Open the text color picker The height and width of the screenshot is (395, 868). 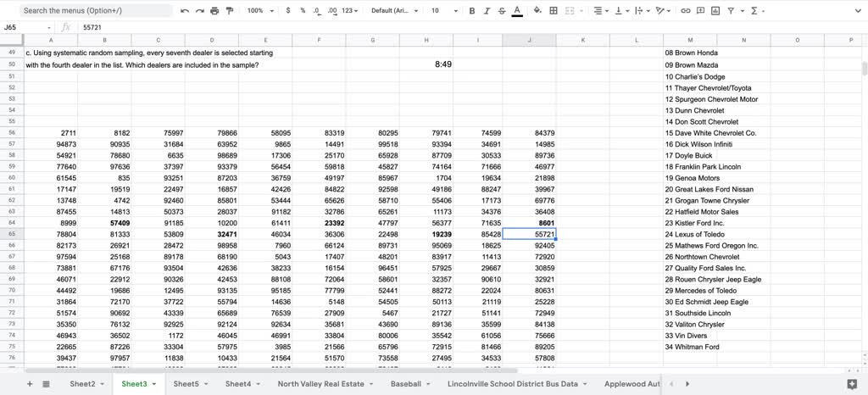(517, 11)
